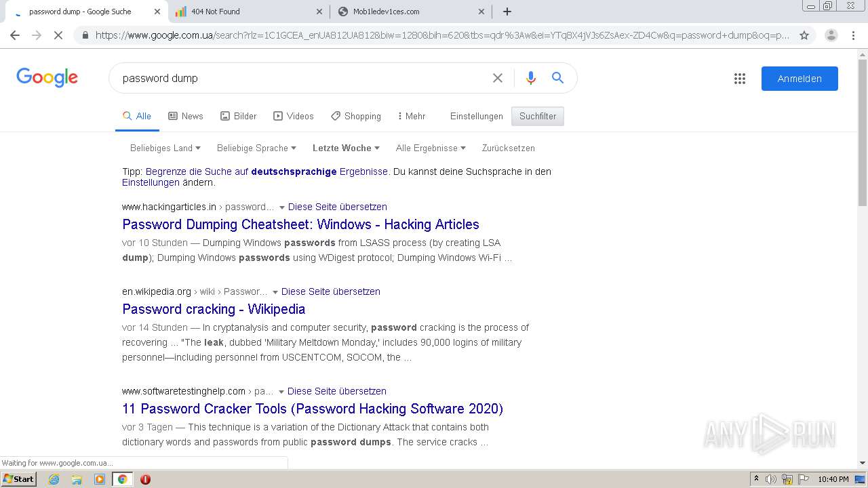The width and height of the screenshot is (868, 488).
Task: Start voice search with microphone
Action: (531, 78)
